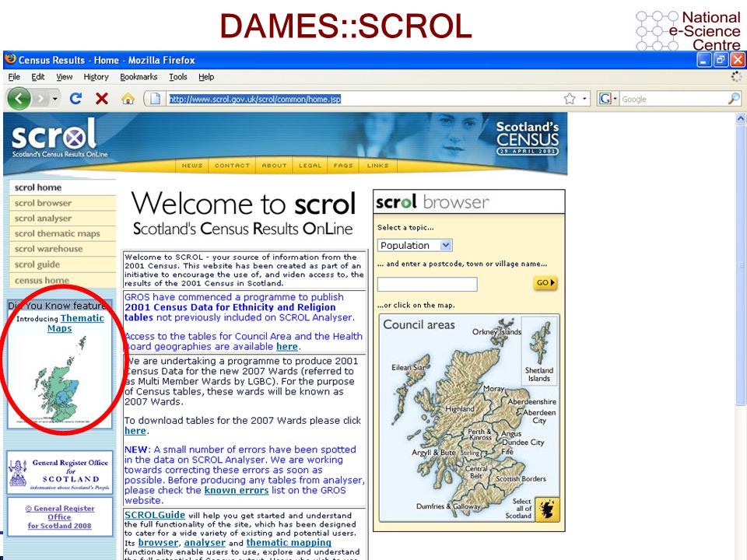Open scrol warehouse in the sidebar
Image resolution: width=747 pixels, height=560 pixels.
(x=62, y=249)
